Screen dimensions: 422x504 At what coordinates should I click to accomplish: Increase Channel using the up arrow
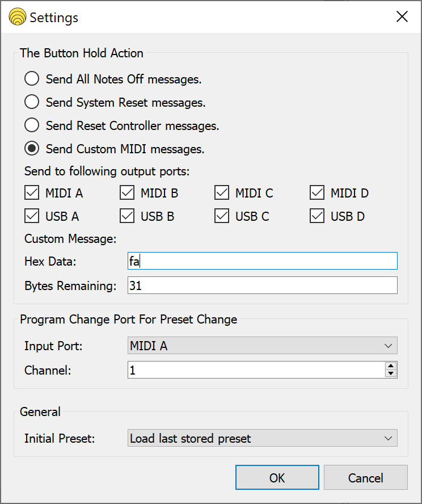click(390, 366)
